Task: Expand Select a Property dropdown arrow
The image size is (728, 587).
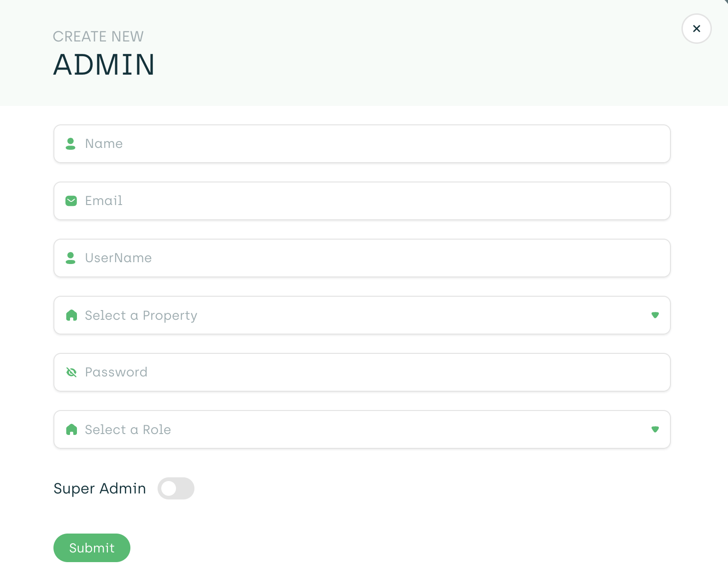Action: pos(655,315)
